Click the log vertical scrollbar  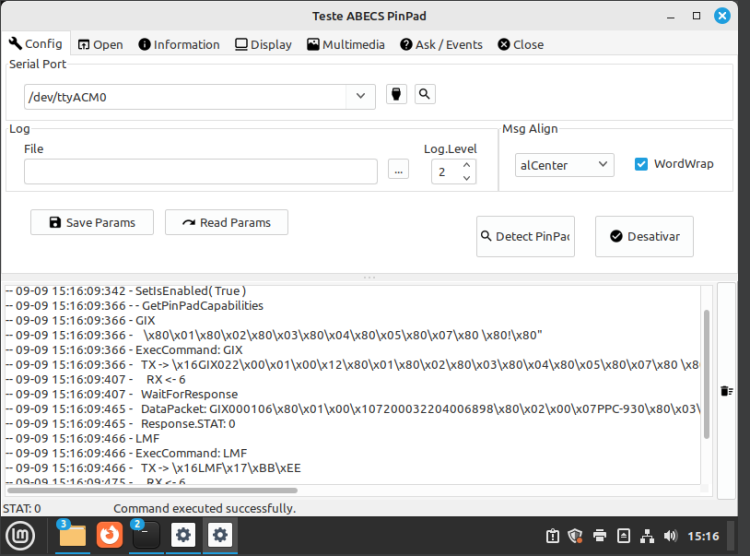[706, 374]
